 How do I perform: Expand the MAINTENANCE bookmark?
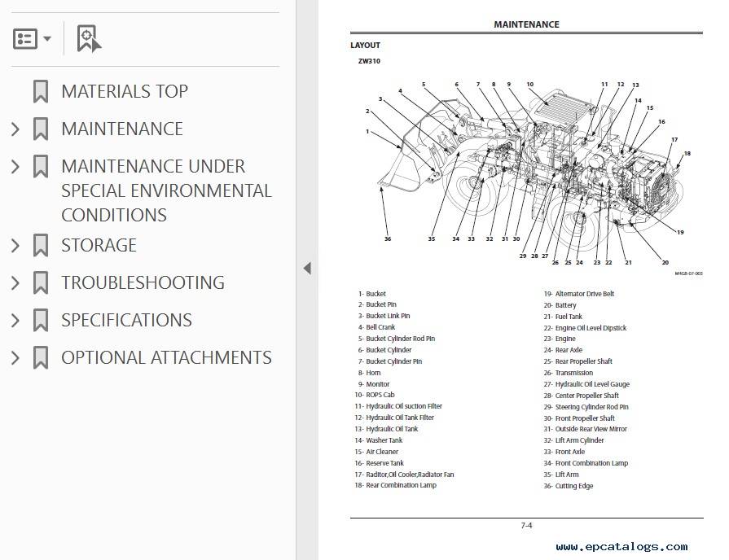pos(15,129)
